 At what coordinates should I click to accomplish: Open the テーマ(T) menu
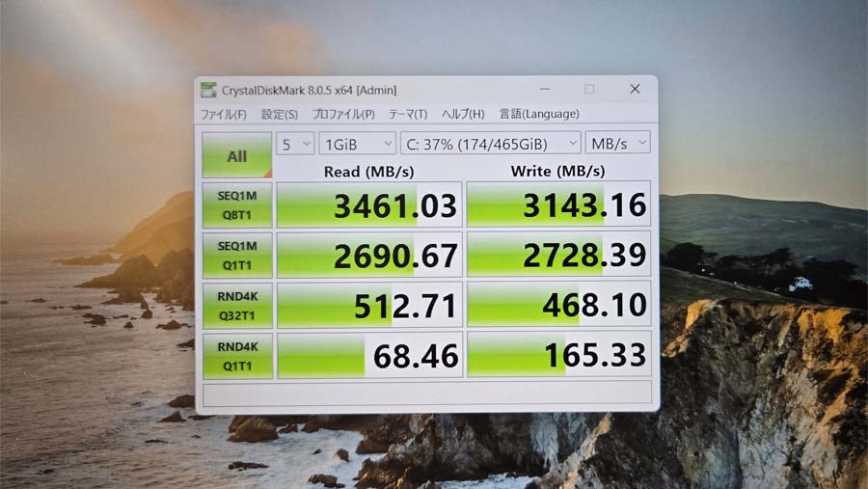[x=408, y=114]
